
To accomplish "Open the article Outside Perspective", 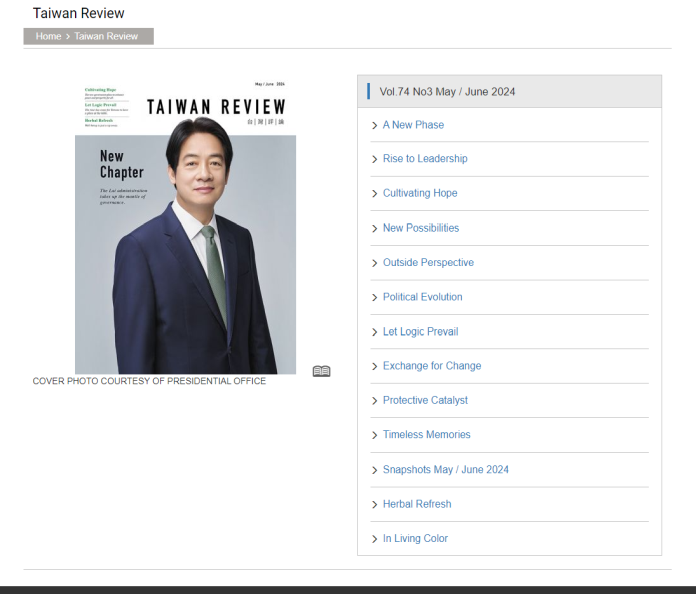I will pos(428,262).
